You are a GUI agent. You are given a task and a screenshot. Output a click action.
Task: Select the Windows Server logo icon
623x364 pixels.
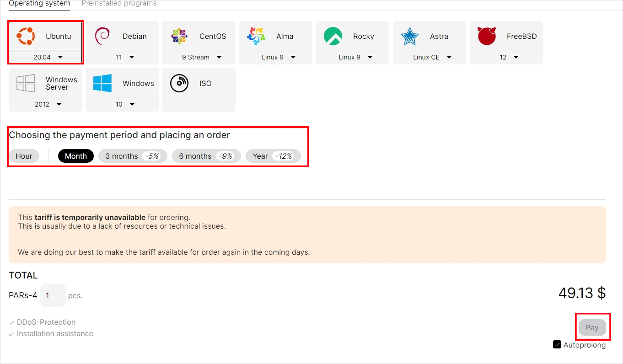tap(26, 84)
